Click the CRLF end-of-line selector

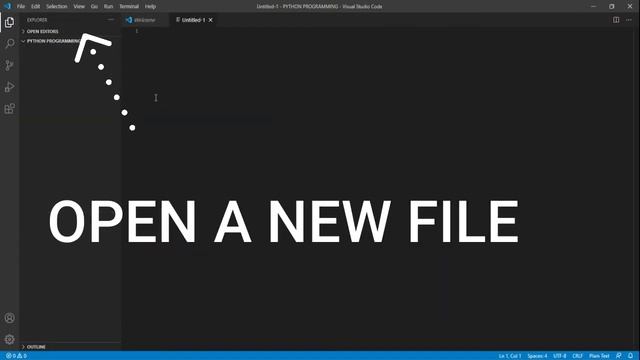(578, 356)
